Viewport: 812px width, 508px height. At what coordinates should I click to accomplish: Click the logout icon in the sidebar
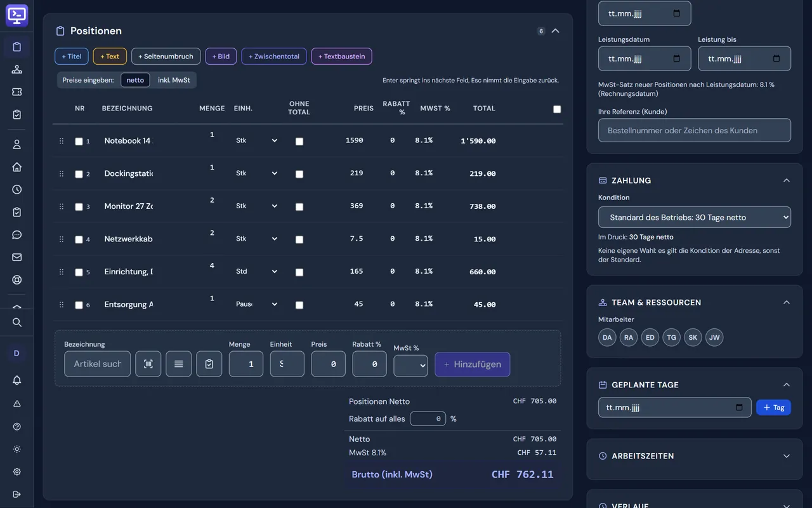(17, 495)
